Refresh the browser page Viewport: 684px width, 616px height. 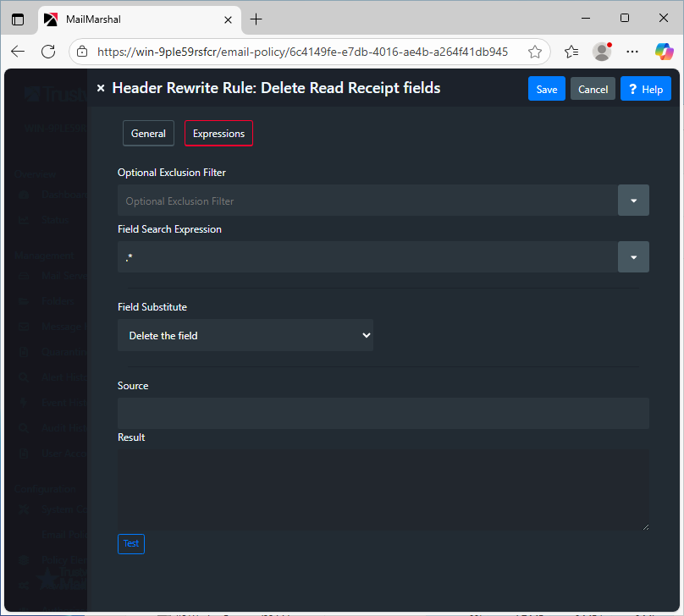click(48, 52)
